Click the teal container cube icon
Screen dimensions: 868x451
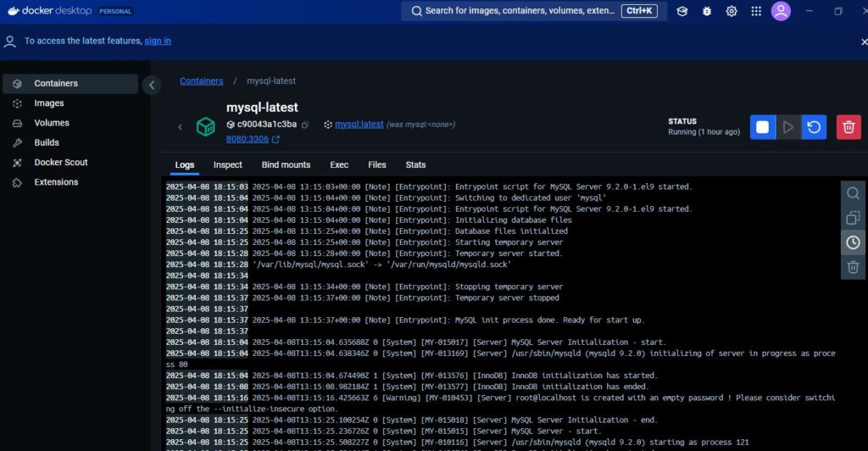pyautogui.click(x=206, y=126)
